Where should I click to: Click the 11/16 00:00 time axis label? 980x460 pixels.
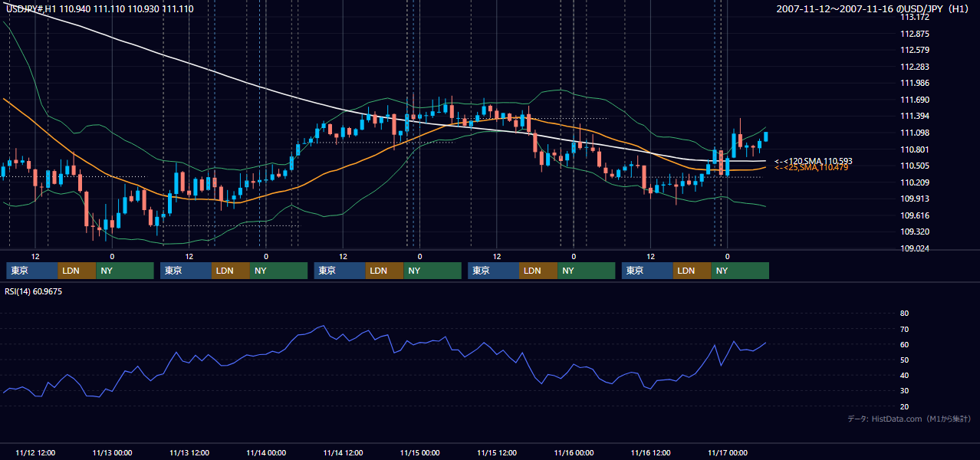[x=574, y=452]
